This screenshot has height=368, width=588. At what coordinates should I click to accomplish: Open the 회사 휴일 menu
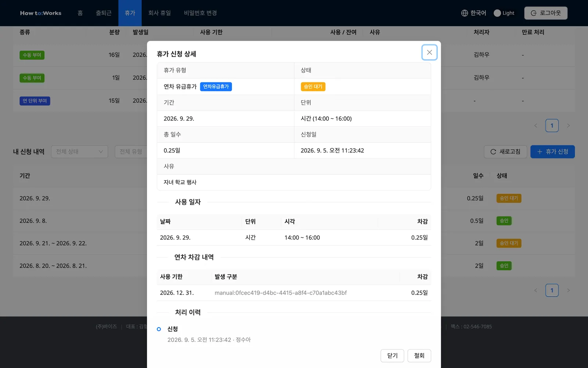pos(159,13)
